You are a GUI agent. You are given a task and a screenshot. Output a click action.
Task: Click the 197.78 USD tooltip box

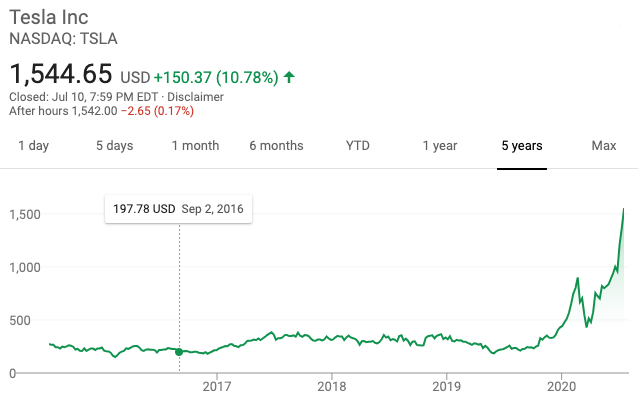[x=178, y=209]
